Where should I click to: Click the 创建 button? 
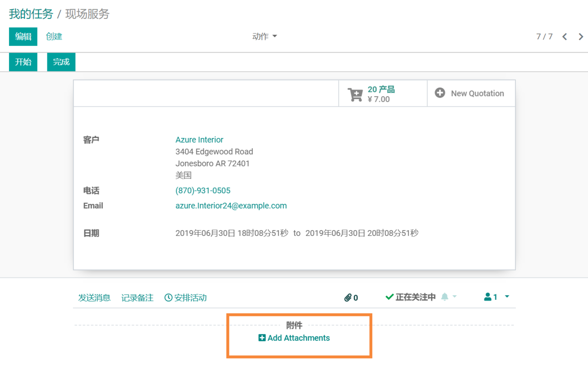54,36
